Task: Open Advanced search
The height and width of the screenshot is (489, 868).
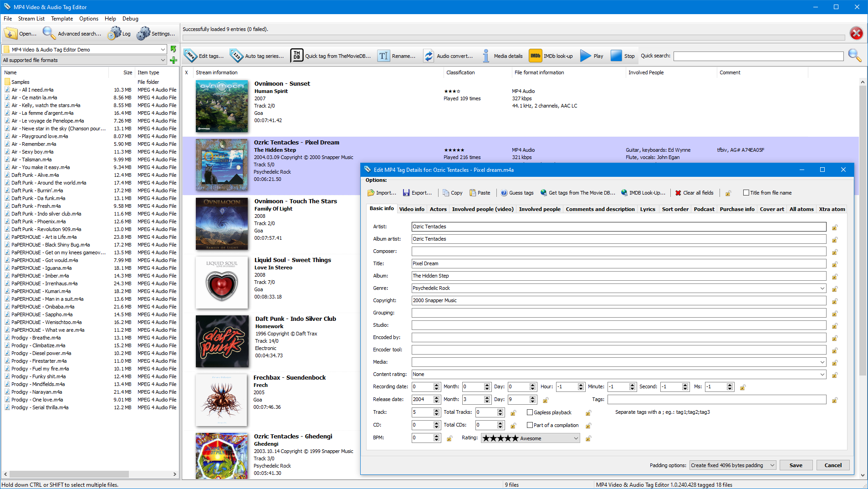Action: point(72,33)
